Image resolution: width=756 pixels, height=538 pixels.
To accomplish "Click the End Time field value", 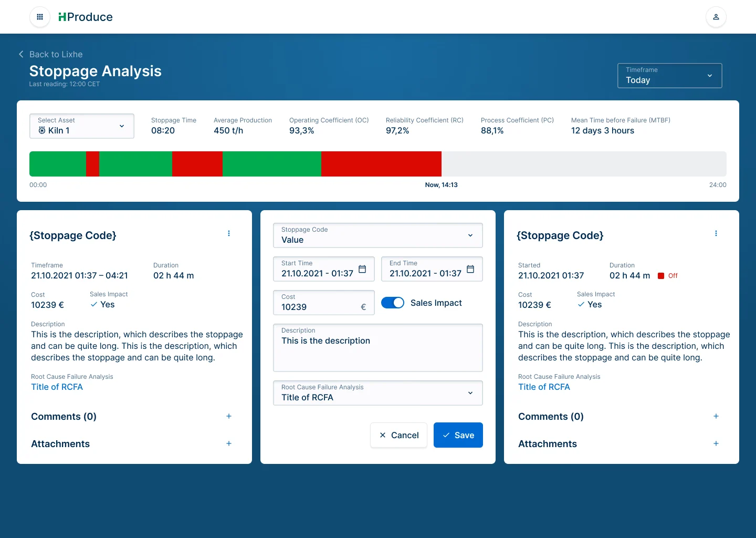I will point(425,273).
